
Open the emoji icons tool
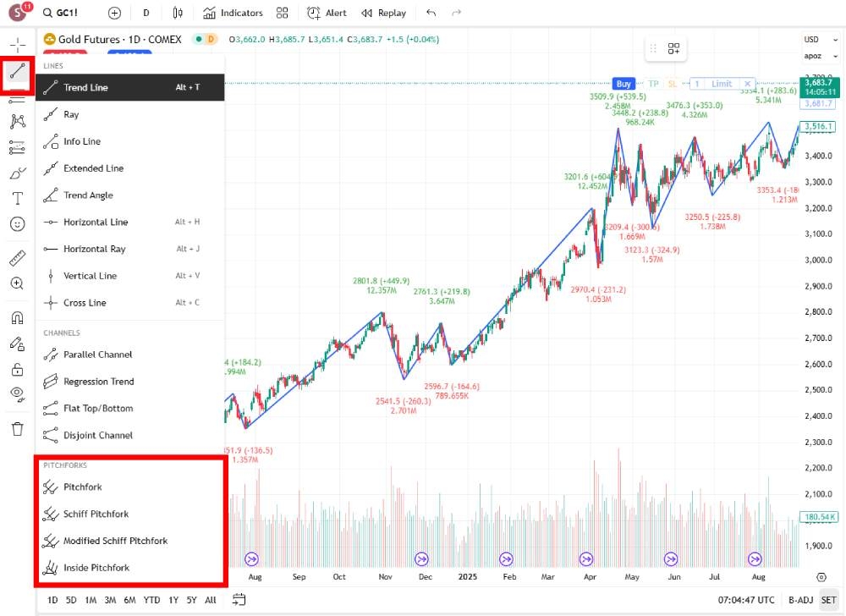click(17, 224)
